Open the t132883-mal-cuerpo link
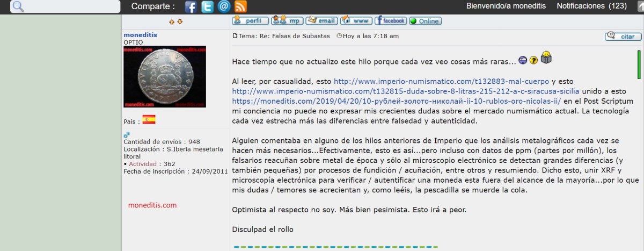Image resolution: width=644 pixels, height=251 pixels. point(441,82)
